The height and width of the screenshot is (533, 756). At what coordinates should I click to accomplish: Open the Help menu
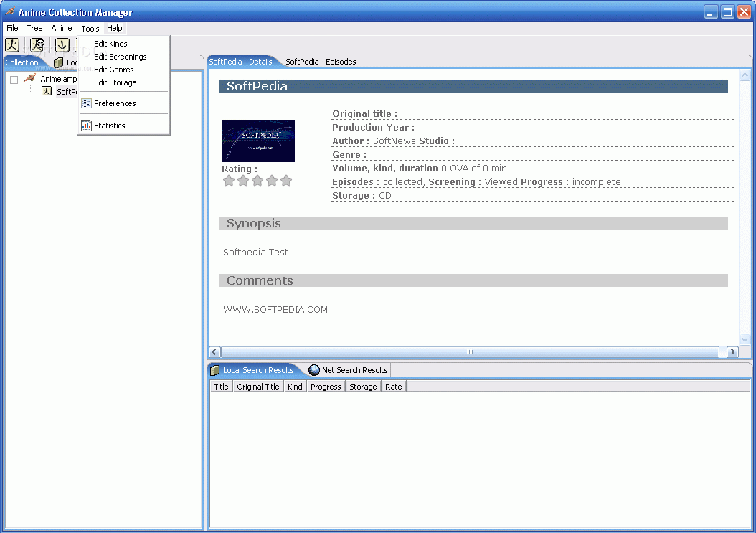click(x=115, y=28)
